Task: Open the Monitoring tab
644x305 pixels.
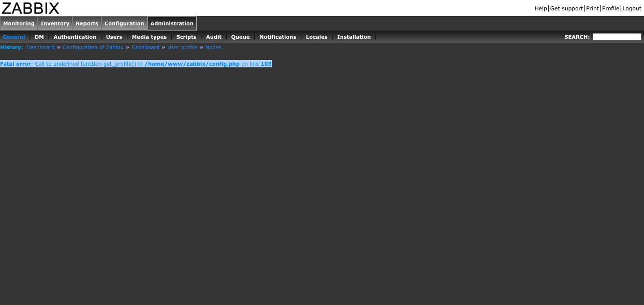Action: click(19, 23)
